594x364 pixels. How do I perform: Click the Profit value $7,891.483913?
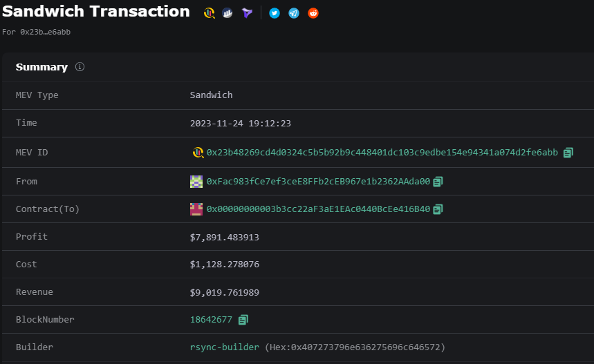225,237
